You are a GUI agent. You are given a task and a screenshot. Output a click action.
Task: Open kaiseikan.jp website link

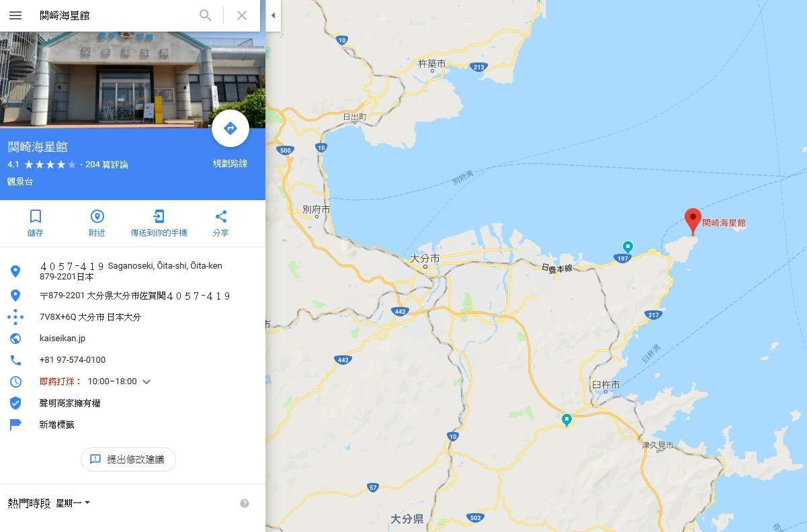pyautogui.click(x=62, y=339)
